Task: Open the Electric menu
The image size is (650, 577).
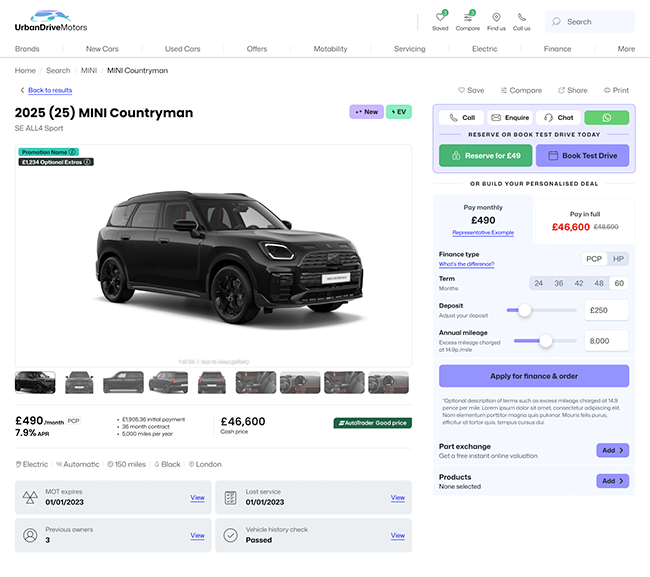Action: 484,49
